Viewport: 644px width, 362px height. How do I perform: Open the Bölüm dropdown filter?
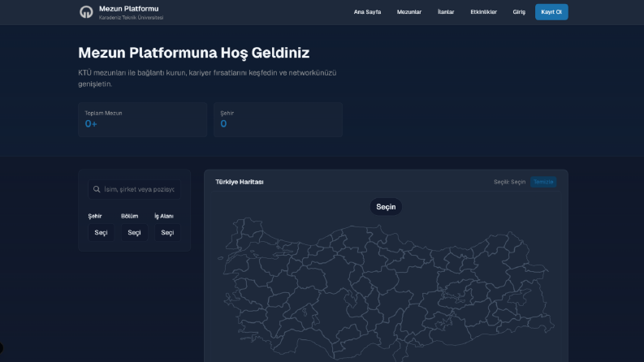(x=134, y=232)
